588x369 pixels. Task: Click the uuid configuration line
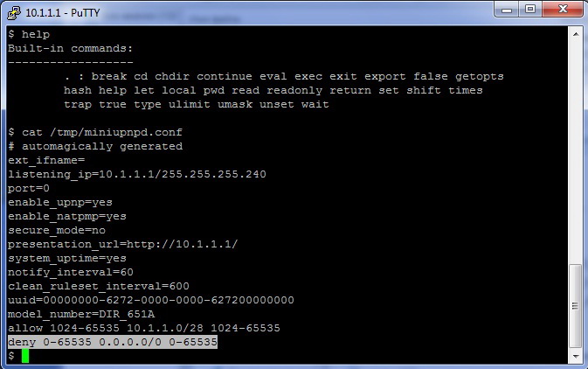click(150, 300)
